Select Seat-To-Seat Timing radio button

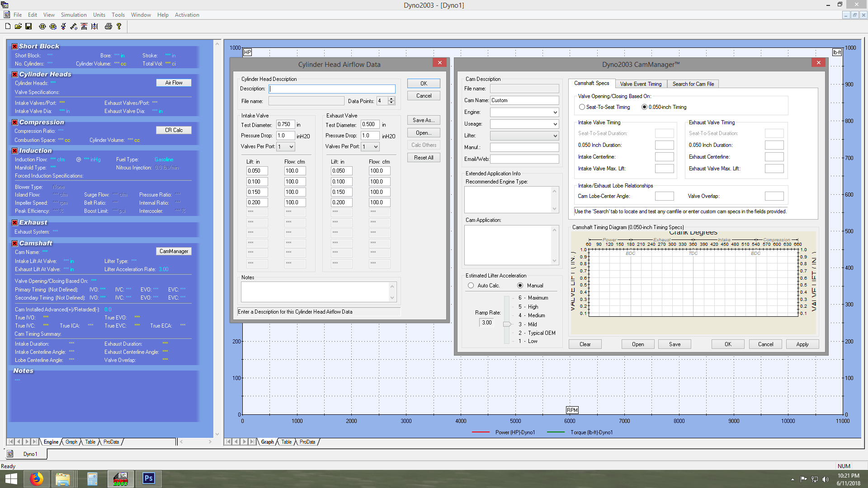point(582,107)
